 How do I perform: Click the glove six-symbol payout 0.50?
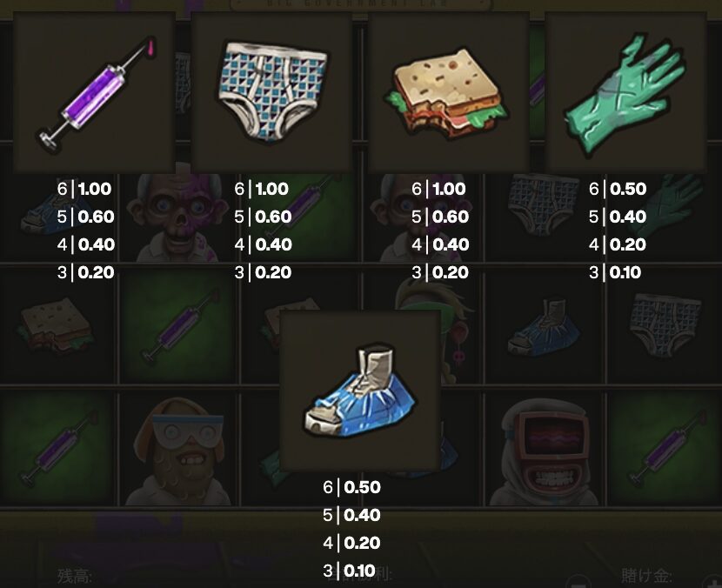pyautogui.click(x=618, y=189)
